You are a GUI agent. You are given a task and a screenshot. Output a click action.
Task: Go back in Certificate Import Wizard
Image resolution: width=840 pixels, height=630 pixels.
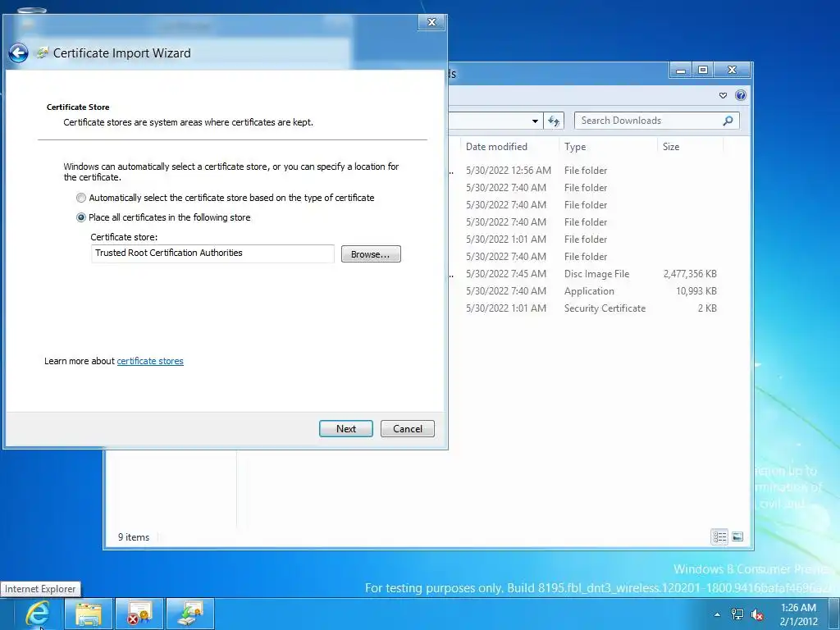click(x=18, y=53)
